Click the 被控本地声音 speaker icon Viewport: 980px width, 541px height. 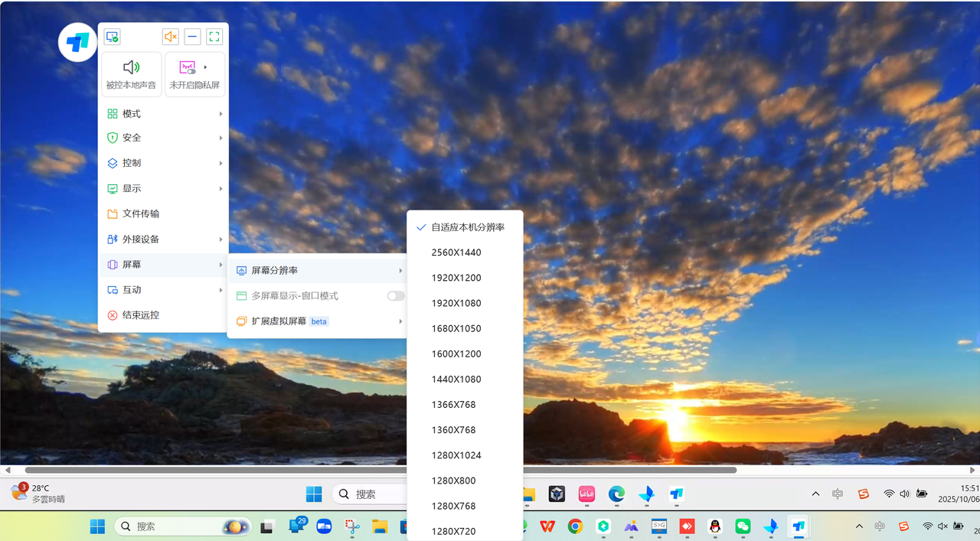[x=131, y=67]
